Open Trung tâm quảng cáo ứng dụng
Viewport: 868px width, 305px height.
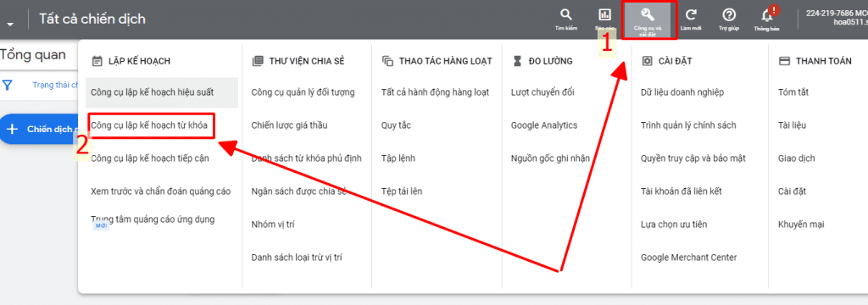pos(153,219)
